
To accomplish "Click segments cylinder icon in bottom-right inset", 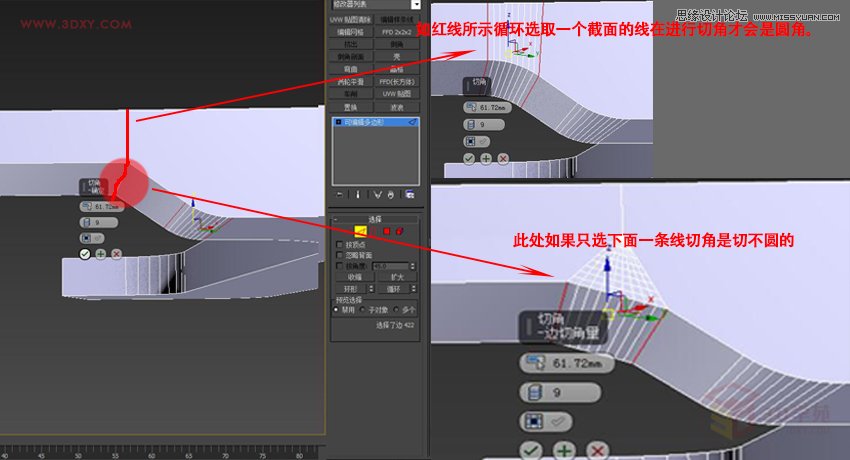I will (x=535, y=392).
